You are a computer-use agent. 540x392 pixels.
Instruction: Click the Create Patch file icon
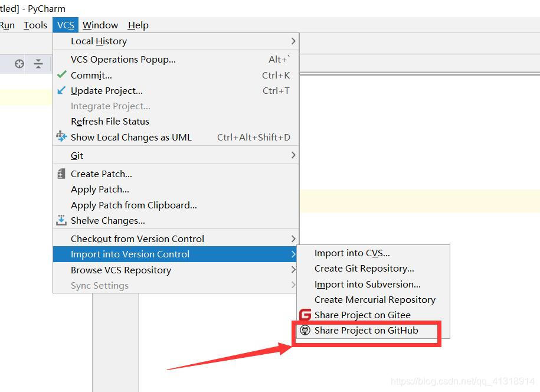tap(61, 174)
